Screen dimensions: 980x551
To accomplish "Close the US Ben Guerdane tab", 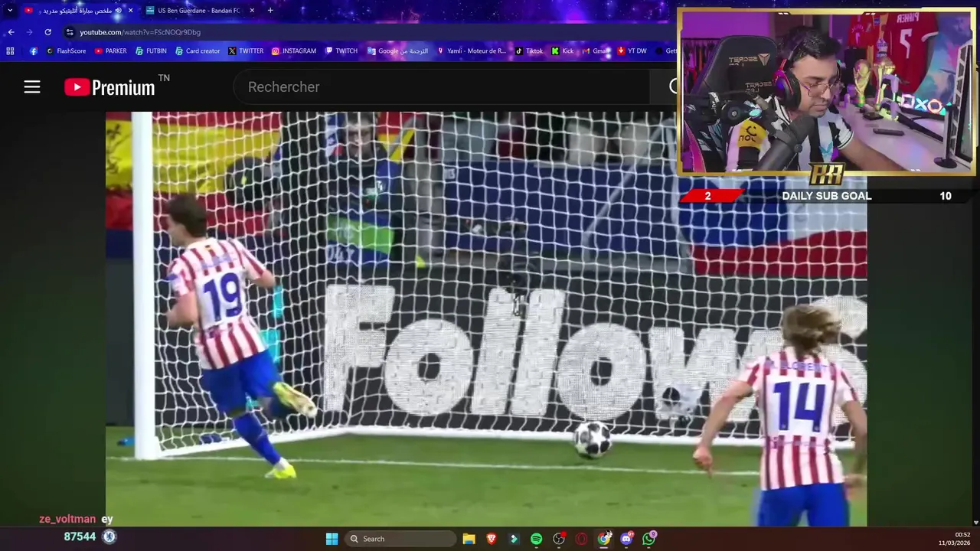I will coord(252,11).
